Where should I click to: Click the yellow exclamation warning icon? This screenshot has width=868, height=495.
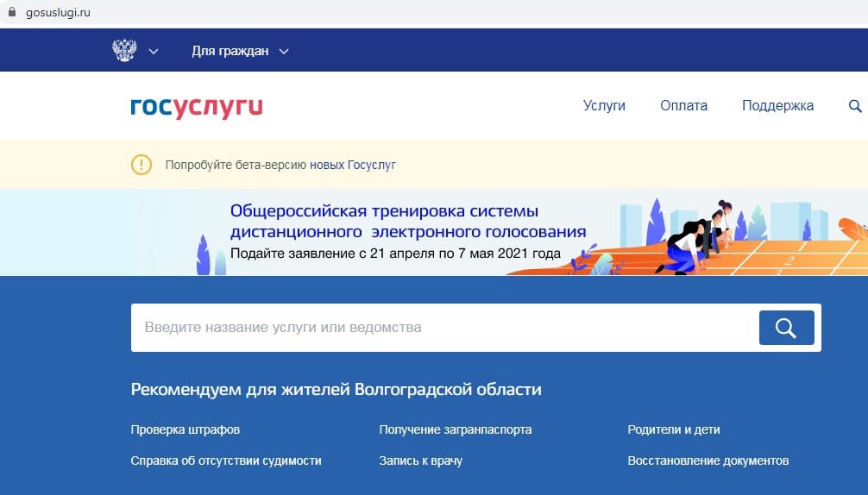[142, 164]
